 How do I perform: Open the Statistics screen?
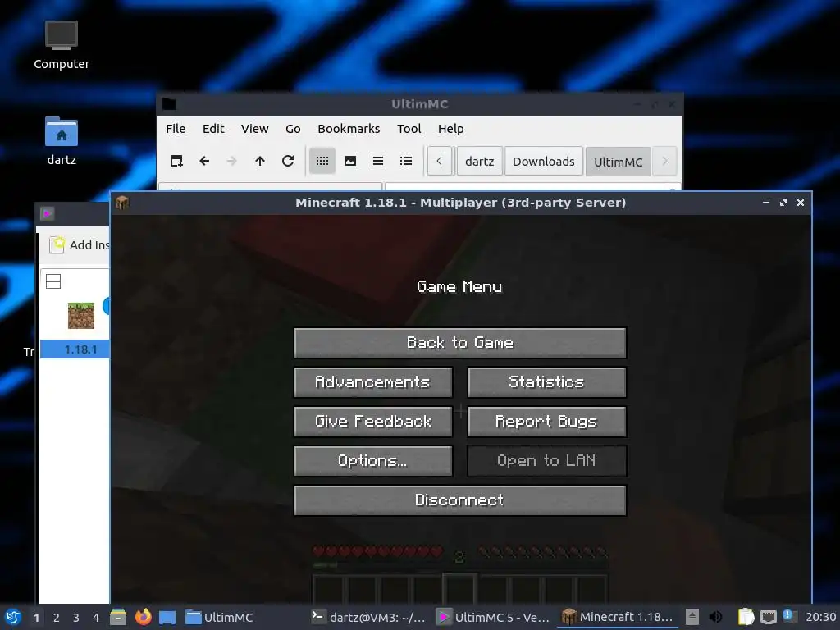coord(546,382)
